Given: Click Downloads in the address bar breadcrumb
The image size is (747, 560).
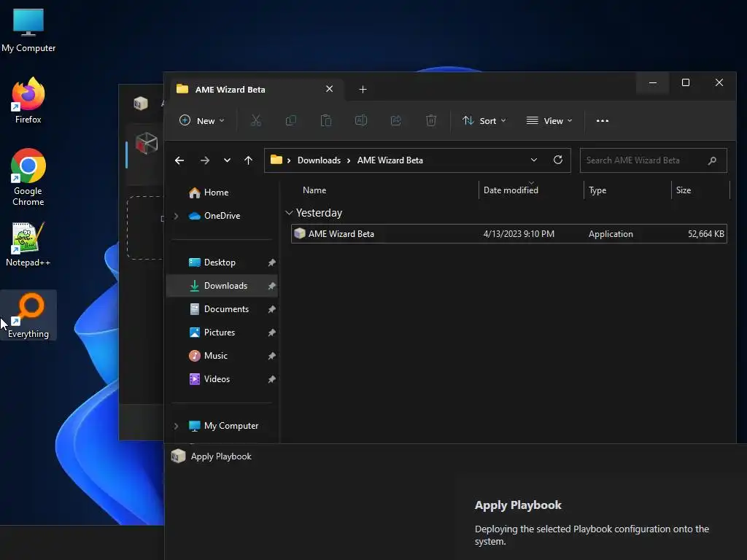Looking at the screenshot, I should (x=319, y=160).
